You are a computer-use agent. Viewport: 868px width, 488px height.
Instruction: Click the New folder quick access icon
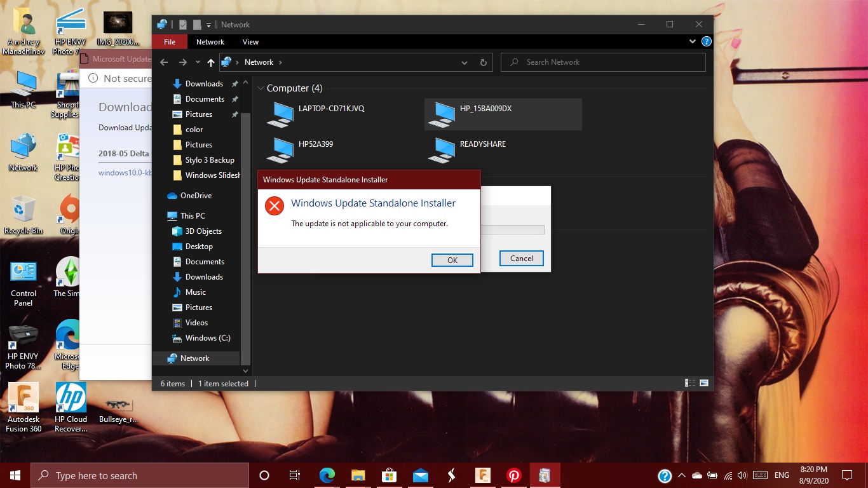click(x=197, y=25)
